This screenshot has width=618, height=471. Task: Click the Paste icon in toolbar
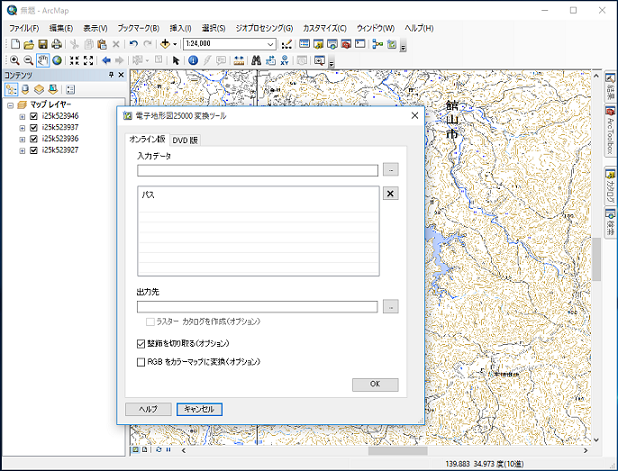click(x=102, y=44)
